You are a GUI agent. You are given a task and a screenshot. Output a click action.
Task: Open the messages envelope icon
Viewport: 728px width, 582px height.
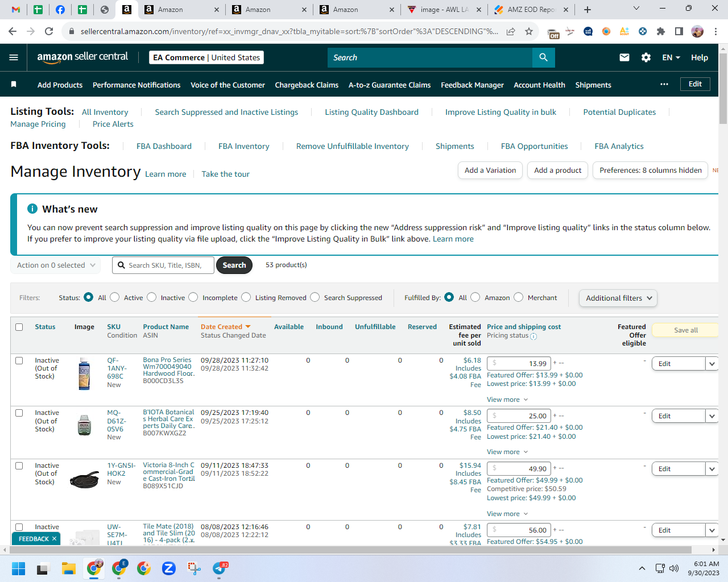pyautogui.click(x=624, y=57)
